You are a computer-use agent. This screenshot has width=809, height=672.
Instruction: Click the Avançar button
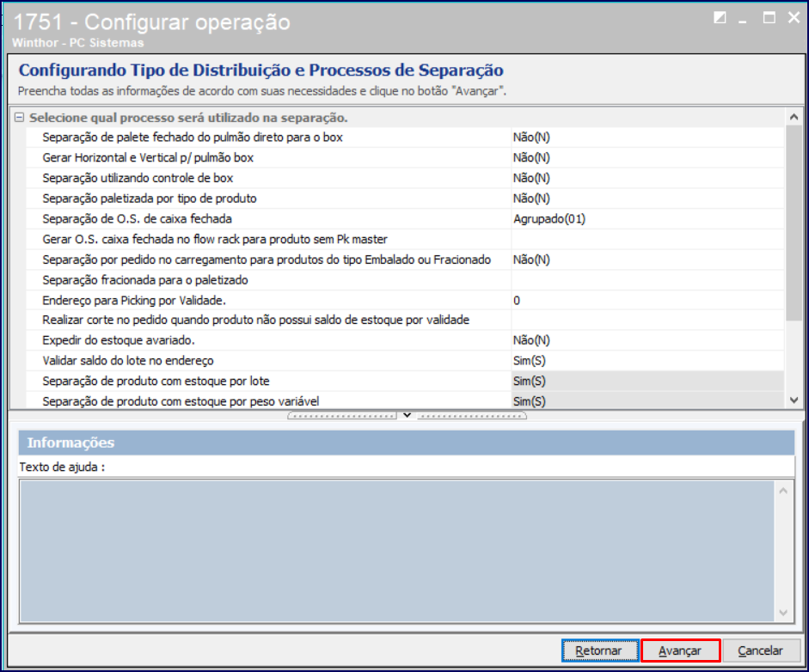680,651
